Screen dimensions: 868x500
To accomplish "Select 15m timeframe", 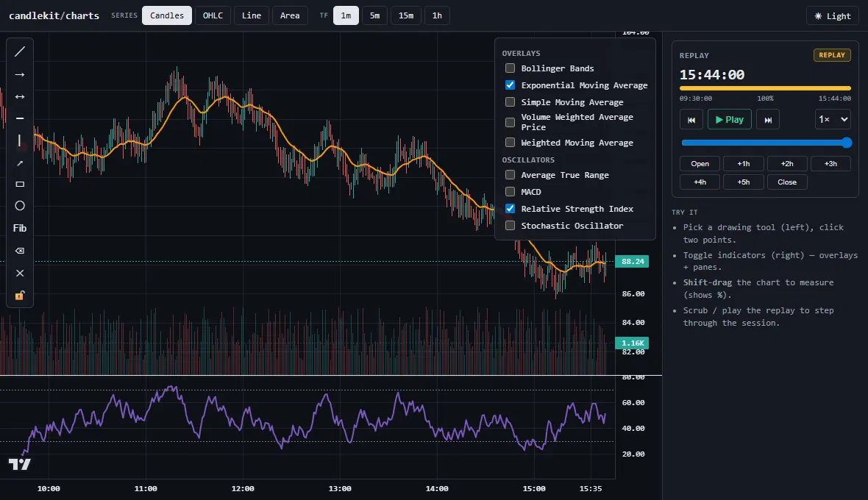I will click(x=406, y=15).
